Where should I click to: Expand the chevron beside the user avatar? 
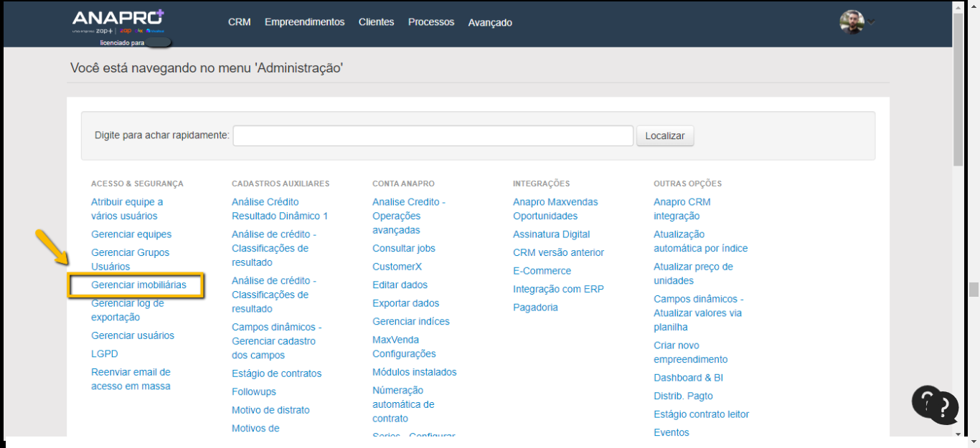click(871, 22)
